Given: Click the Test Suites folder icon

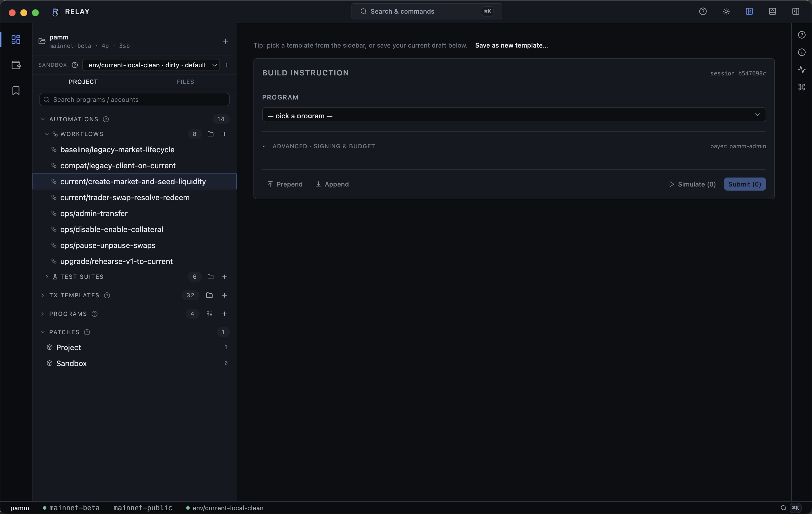Looking at the screenshot, I should tap(211, 276).
